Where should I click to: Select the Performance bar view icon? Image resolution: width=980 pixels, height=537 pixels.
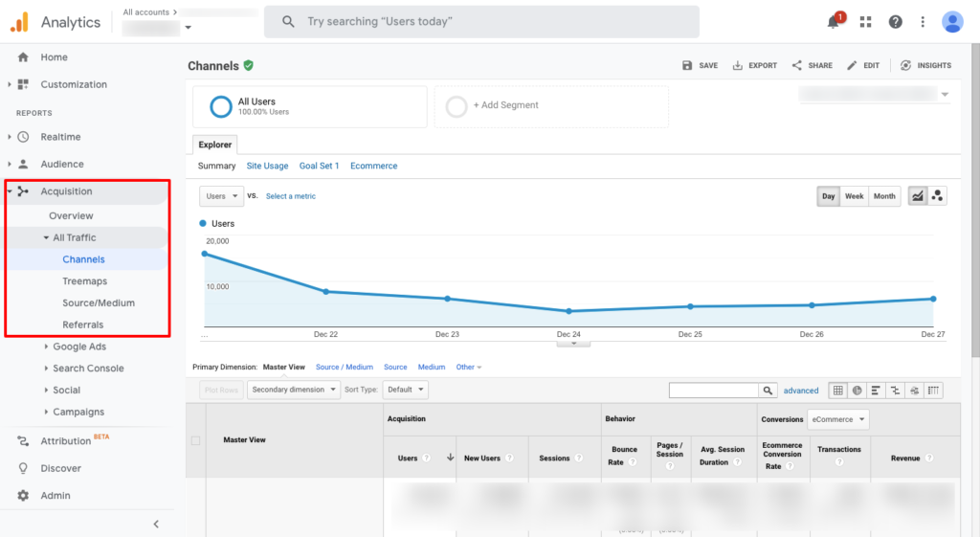click(876, 391)
